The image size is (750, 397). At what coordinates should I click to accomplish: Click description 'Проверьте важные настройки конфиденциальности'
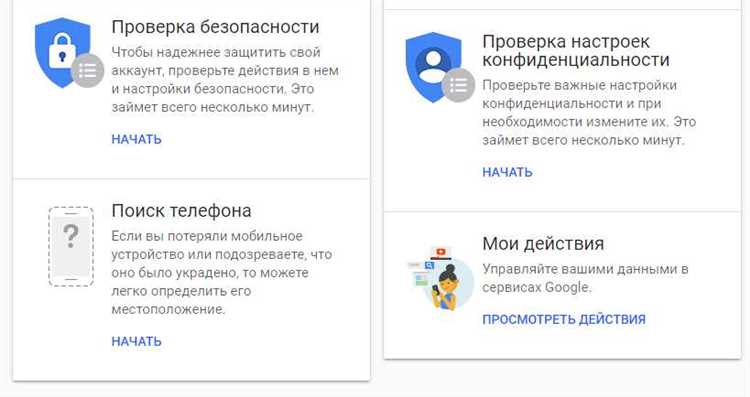click(x=589, y=112)
